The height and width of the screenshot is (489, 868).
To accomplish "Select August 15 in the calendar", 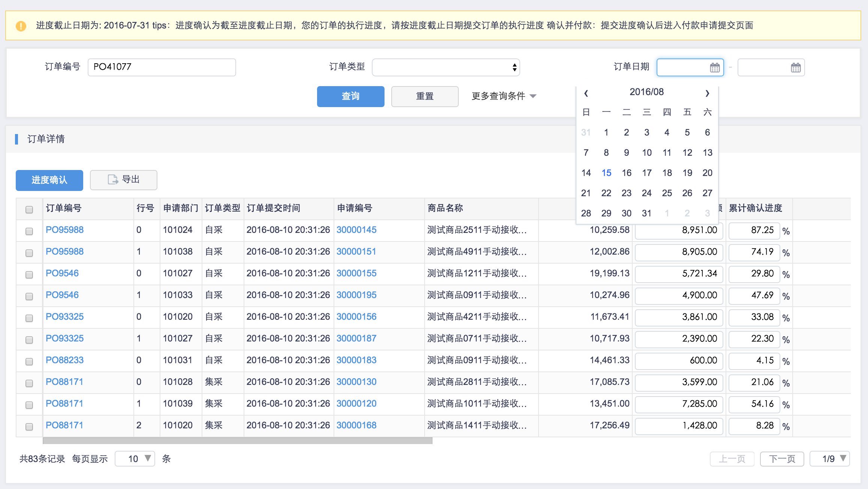I will 606,173.
